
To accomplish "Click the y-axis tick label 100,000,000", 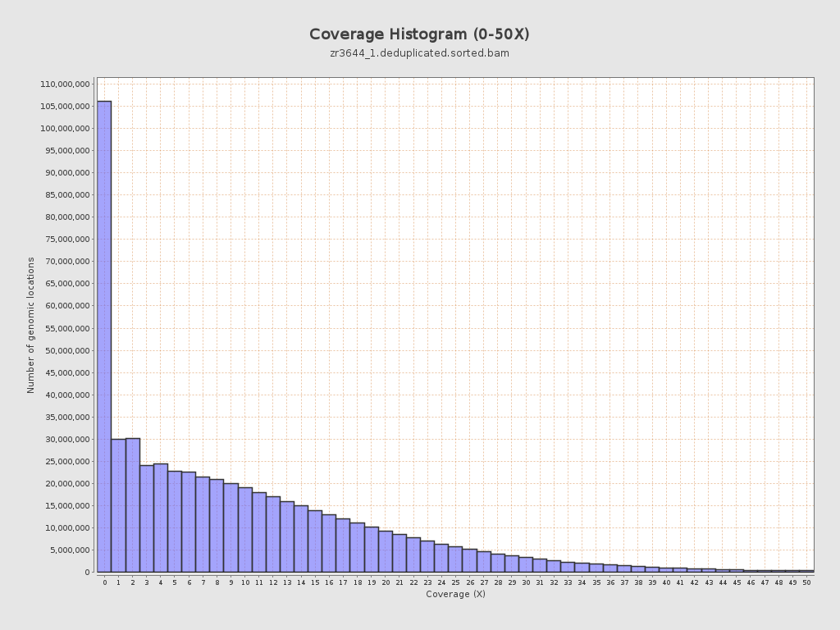I will tap(65, 129).
